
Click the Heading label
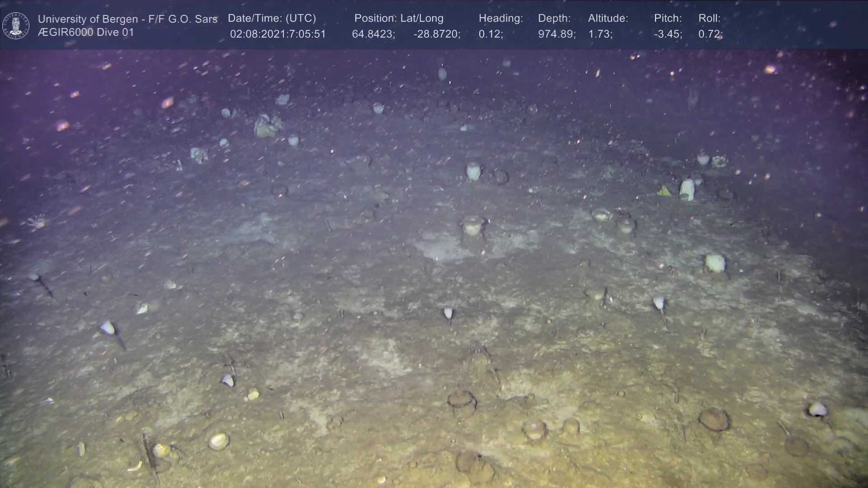click(500, 18)
